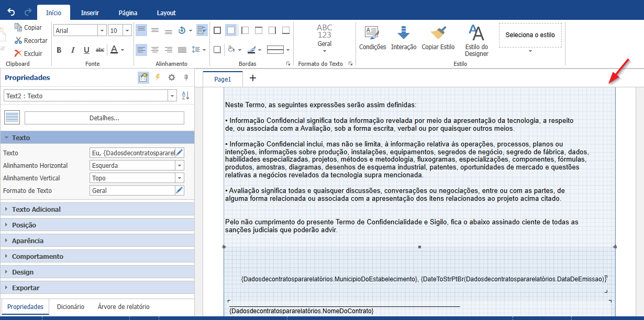Viewport: 644px width, 320px height.
Task: Click the Detalhes... button
Action: (x=104, y=118)
